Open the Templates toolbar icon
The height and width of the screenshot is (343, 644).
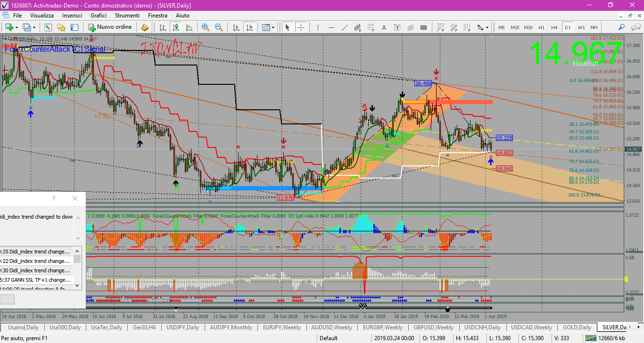266,27
